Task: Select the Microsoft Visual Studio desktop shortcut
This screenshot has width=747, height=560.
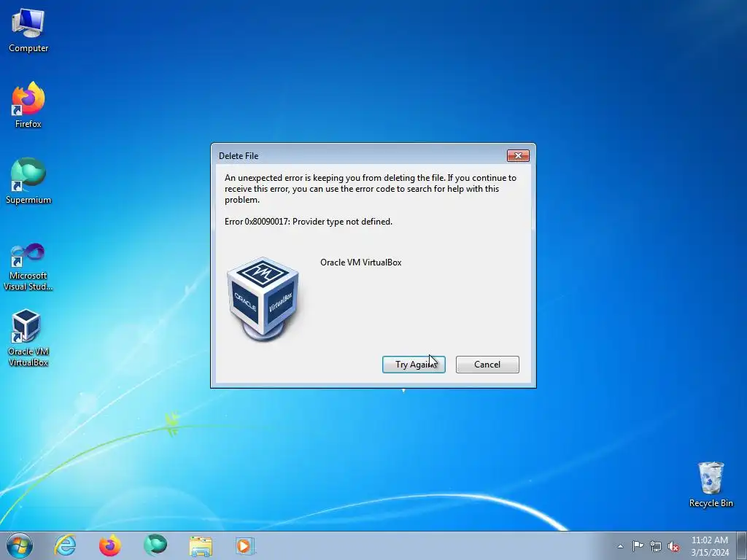Action: pyautogui.click(x=28, y=267)
